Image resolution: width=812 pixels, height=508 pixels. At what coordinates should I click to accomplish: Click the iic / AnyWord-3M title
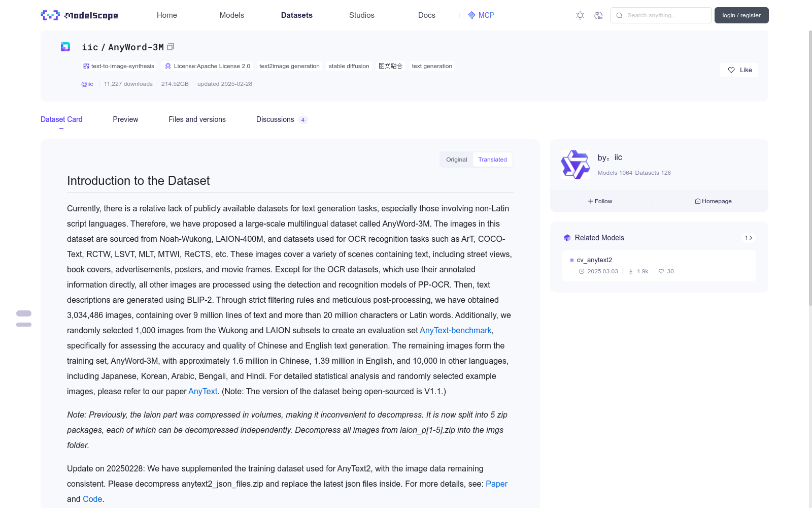[123, 47]
